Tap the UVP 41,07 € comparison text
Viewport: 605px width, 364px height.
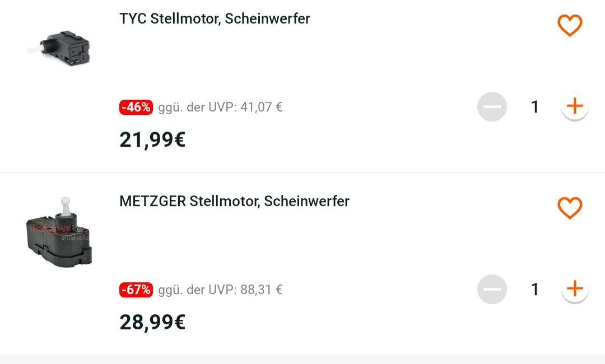220,107
